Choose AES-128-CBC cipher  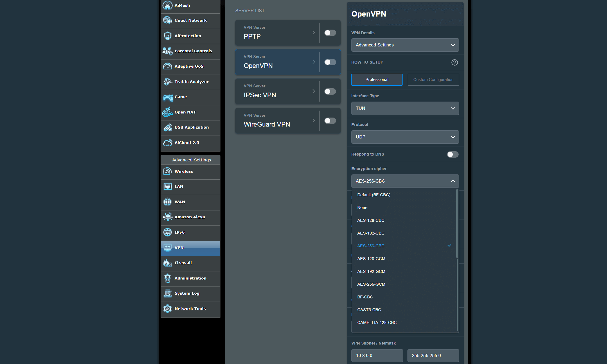coord(404,220)
